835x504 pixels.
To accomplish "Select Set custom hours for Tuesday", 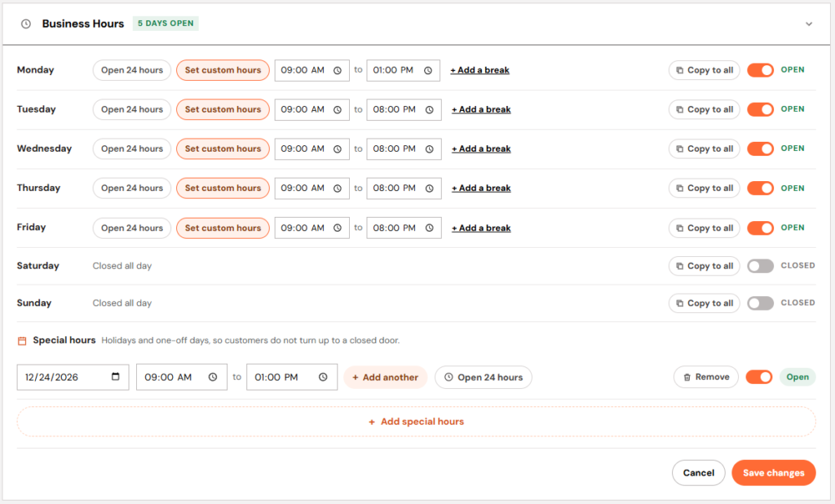I will pyautogui.click(x=223, y=110).
